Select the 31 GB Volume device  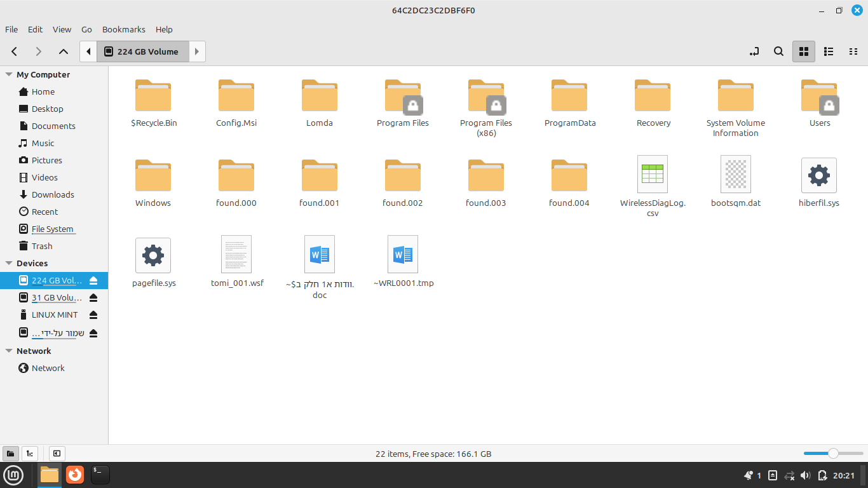pyautogui.click(x=57, y=297)
